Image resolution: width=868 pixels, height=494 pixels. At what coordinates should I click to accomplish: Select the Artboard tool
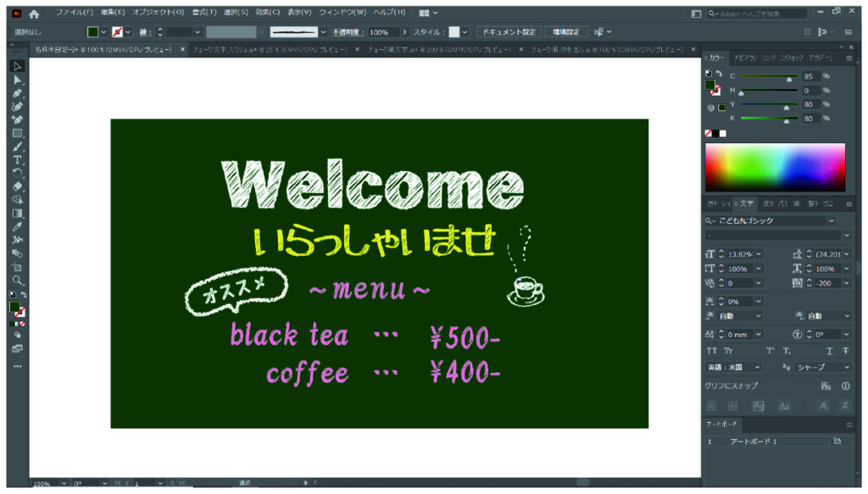[17, 267]
